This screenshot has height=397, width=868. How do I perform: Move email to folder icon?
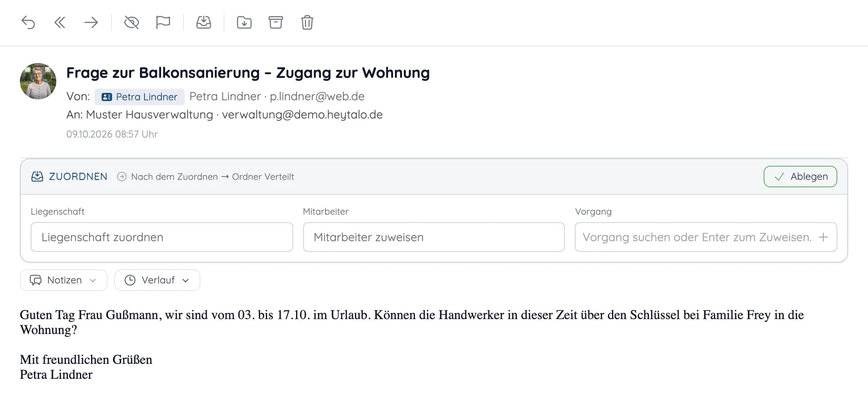(x=244, y=22)
